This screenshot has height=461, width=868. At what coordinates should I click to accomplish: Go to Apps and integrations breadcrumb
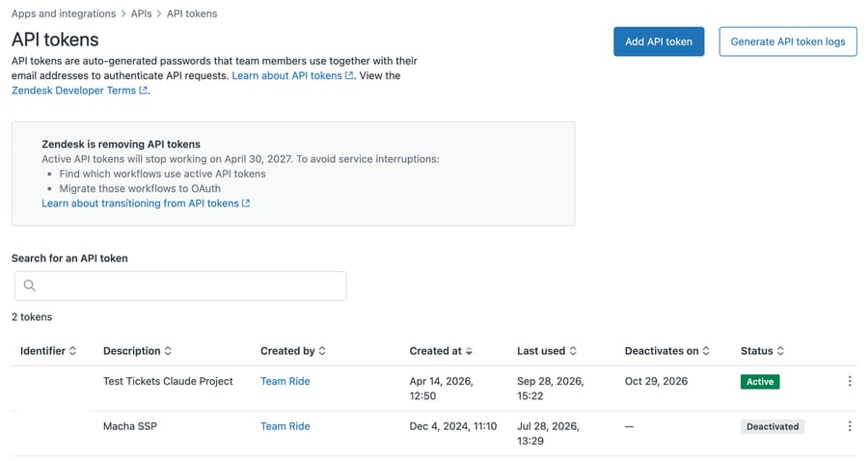64,14
